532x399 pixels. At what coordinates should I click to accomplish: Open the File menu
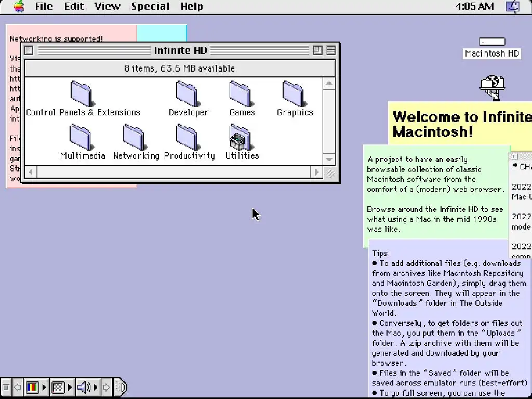coord(44,6)
